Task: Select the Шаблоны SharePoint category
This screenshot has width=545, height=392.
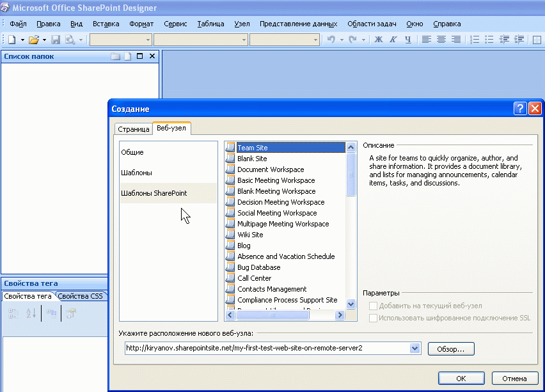Action: point(168,193)
